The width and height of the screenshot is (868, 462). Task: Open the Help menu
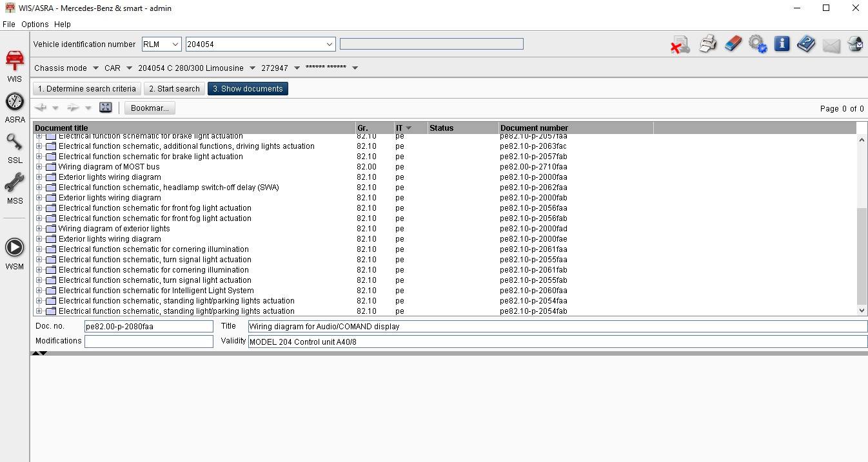coord(63,24)
